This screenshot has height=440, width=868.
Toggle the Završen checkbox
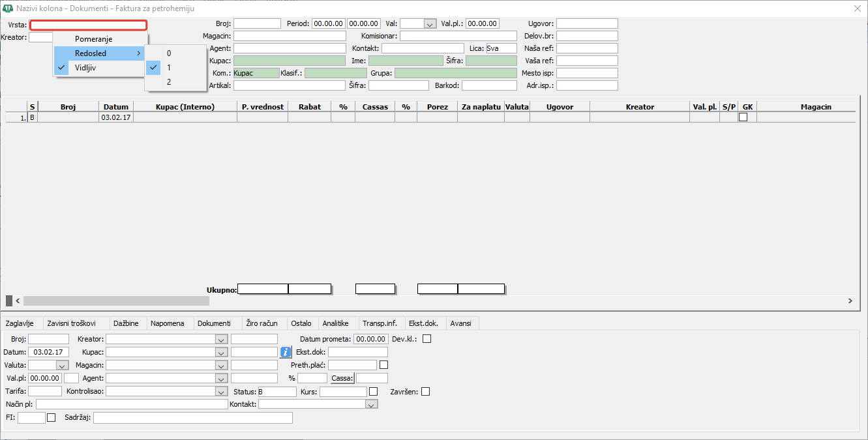[426, 392]
